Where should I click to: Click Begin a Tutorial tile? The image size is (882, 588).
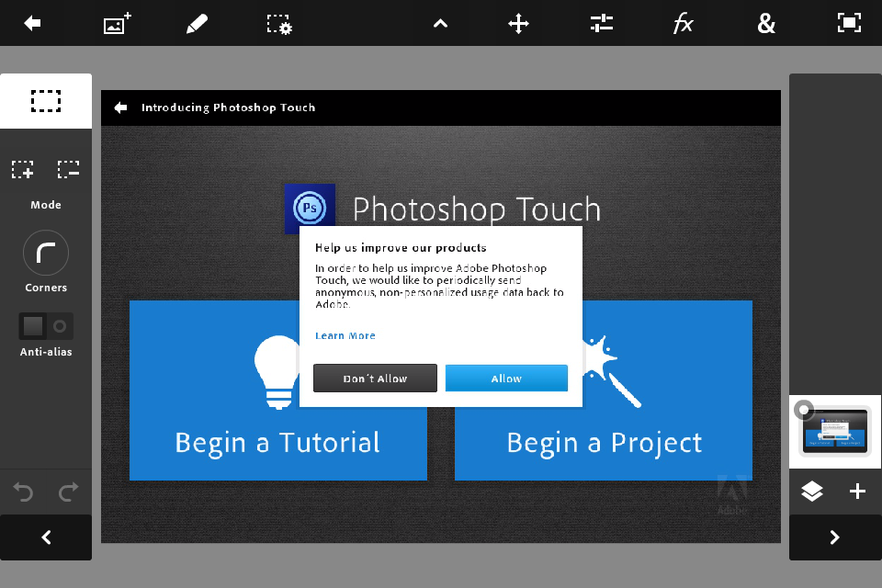click(x=278, y=390)
